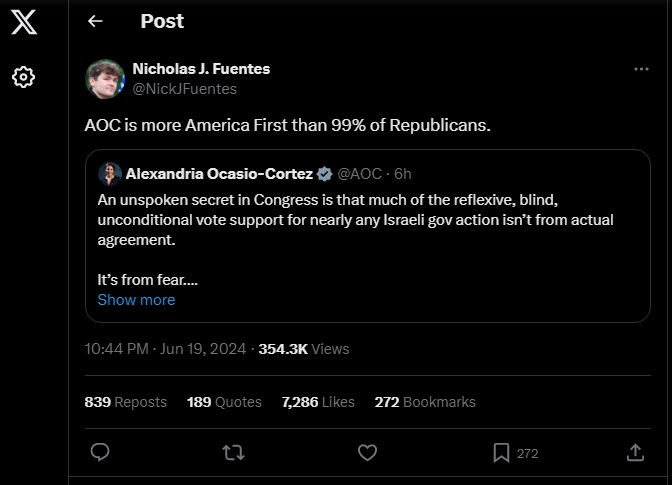View the 189 Quotes list
Viewport: 672px width, 485px height.
pyautogui.click(x=224, y=402)
